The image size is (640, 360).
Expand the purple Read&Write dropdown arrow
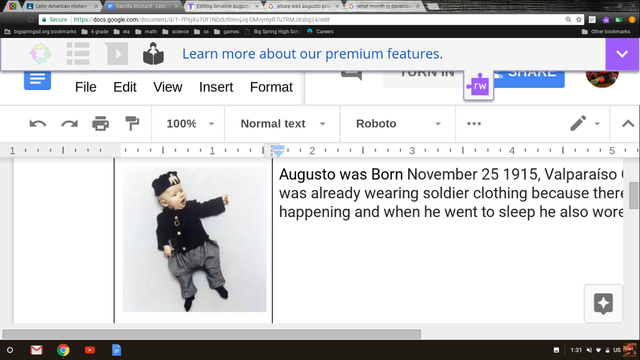point(622,54)
